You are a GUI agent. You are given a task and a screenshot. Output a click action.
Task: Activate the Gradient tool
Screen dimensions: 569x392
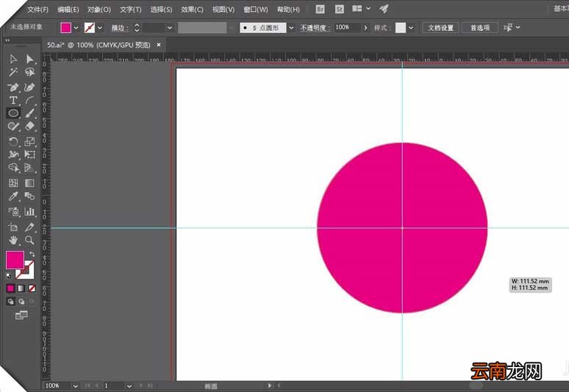29,183
